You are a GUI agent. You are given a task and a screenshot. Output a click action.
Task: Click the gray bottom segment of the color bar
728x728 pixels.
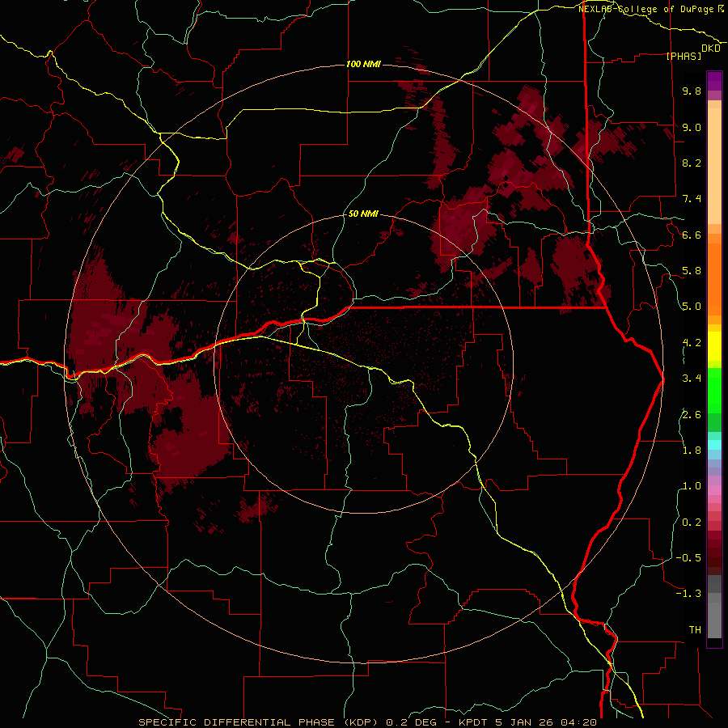point(714,616)
